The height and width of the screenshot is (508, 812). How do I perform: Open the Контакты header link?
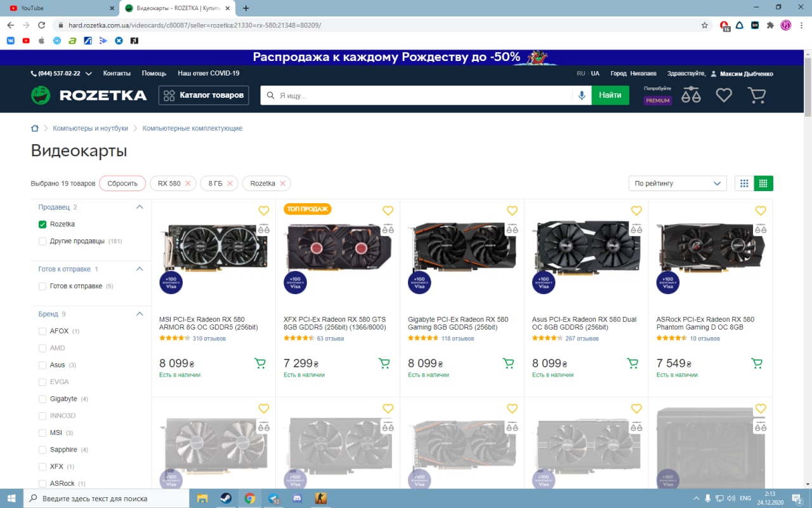tap(117, 74)
